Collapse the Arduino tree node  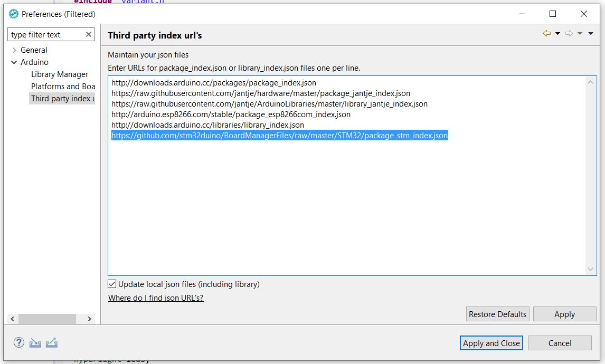click(14, 62)
